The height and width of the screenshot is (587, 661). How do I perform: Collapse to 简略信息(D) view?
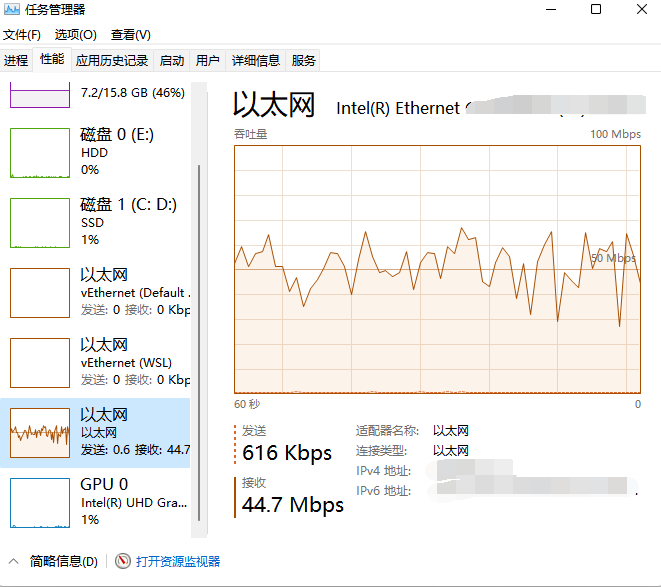click(55, 562)
